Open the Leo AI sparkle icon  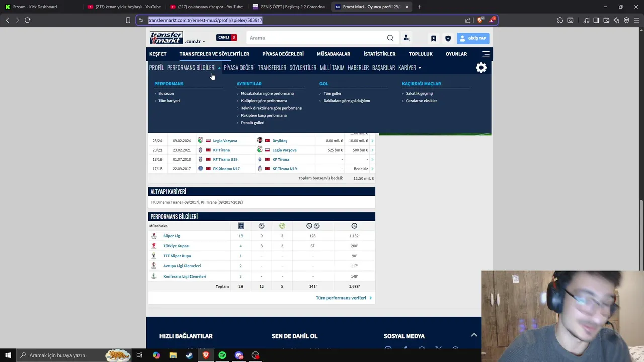(x=616, y=20)
